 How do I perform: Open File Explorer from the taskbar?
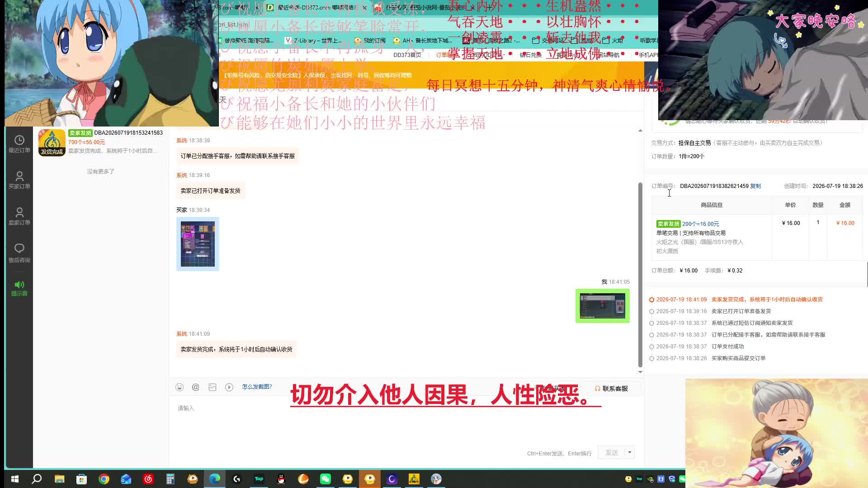pyautogui.click(x=59, y=479)
